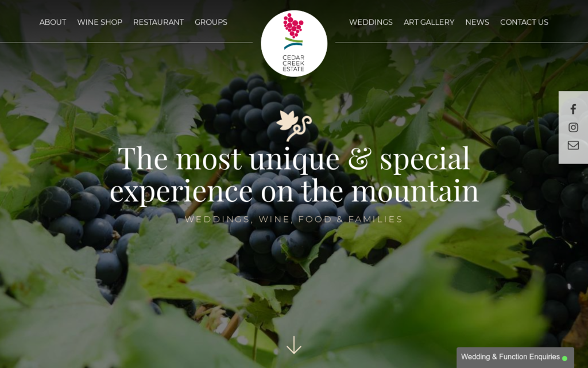Open the Restaurant menu item
This screenshot has height=368, width=588.
click(158, 22)
